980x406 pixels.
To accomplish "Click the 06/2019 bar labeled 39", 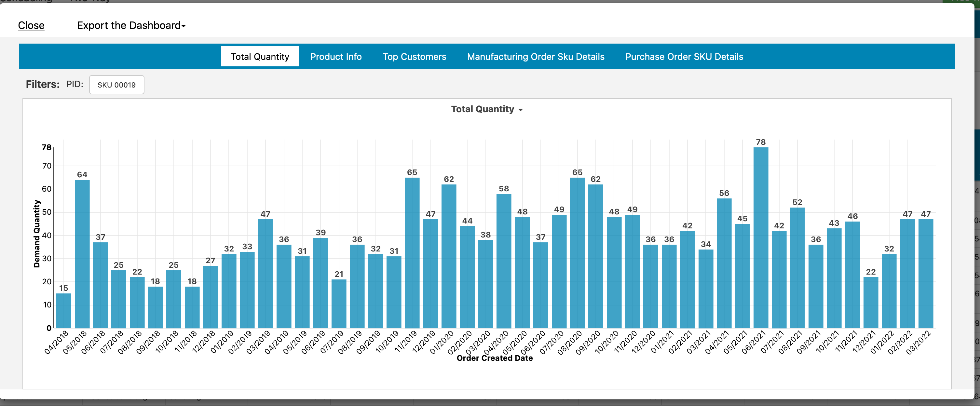I will pyautogui.click(x=321, y=283).
